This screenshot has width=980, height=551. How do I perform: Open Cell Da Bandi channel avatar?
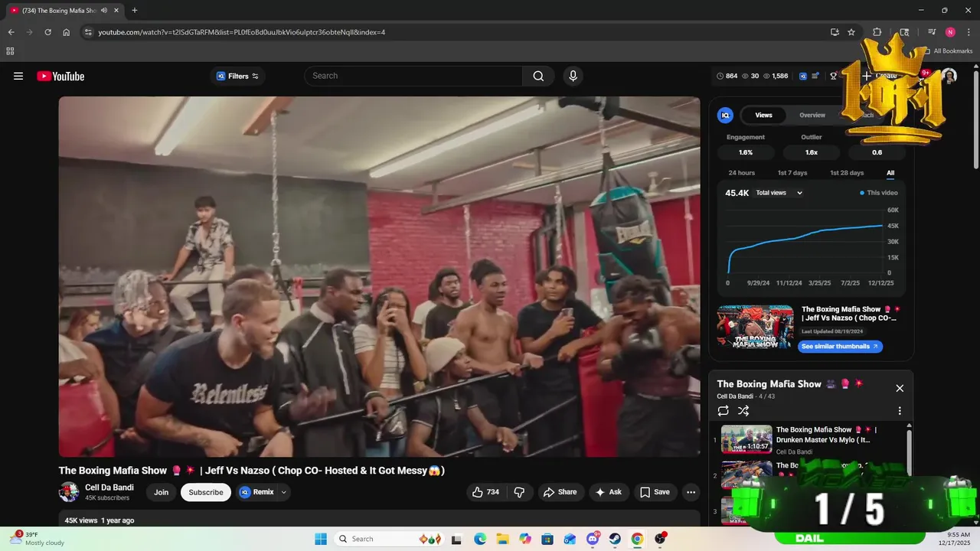[x=69, y=492]
